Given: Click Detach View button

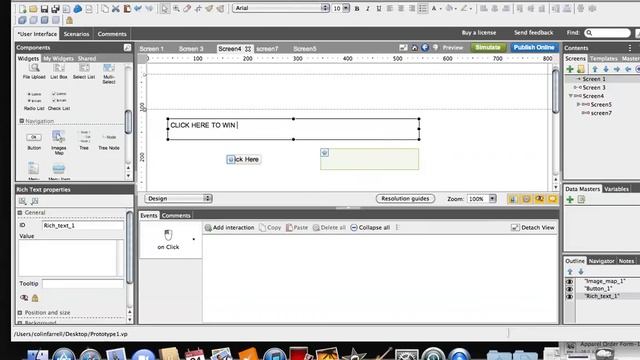Looking at the screenshot, I should (x=533, y=227).
